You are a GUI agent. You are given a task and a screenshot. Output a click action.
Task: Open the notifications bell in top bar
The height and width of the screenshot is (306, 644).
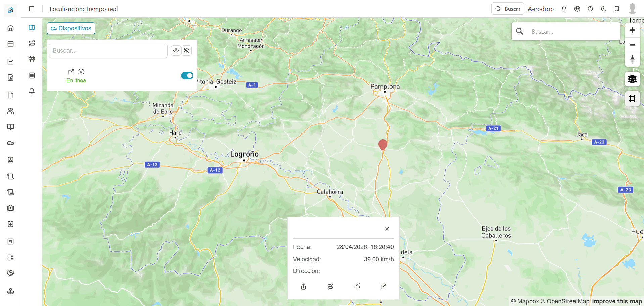coord(564,9)
